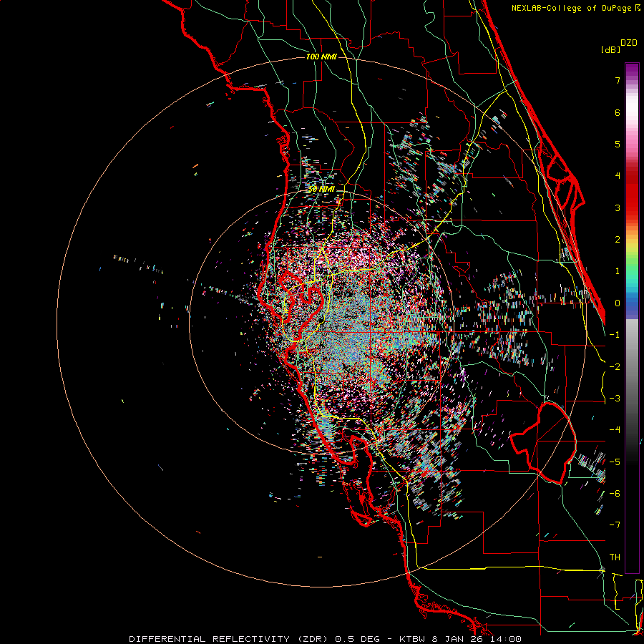This screenshot has height=644, width=644.
Task: Click the -3 value on the scale
Action: (615, 399)
